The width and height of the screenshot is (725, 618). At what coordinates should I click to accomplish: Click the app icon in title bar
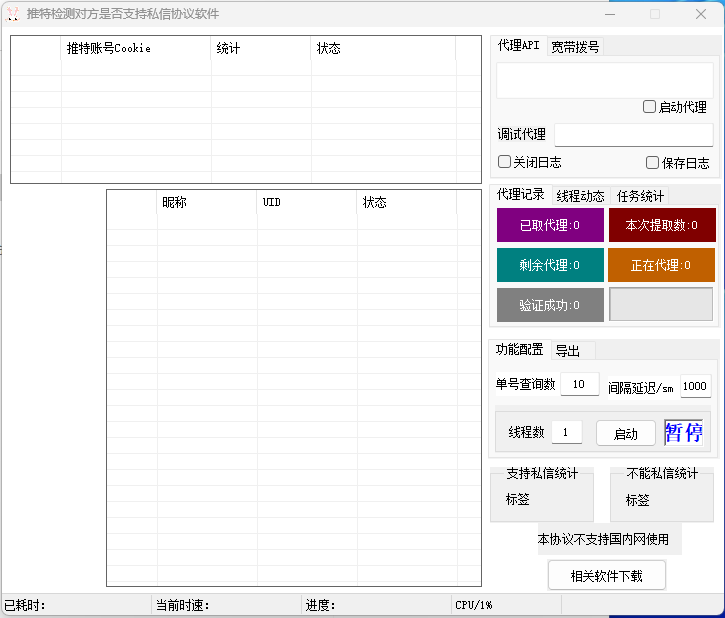pos(12,14)
